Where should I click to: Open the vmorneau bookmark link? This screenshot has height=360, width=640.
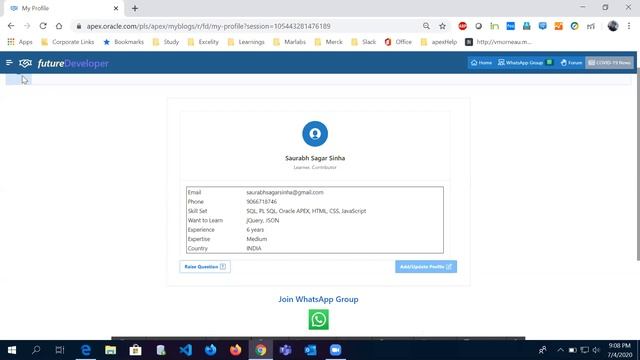[x=498, y=42]
